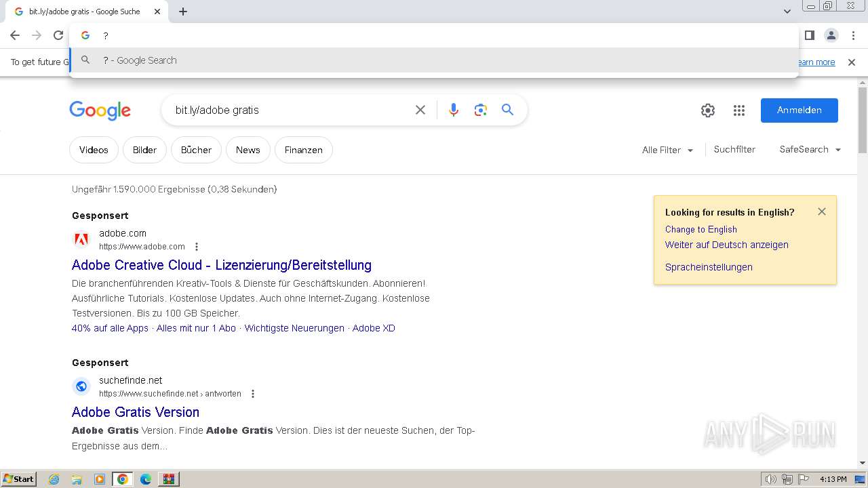868x488 pixels.
Task: Start voice search with microphone
Action: coord(454,110)
